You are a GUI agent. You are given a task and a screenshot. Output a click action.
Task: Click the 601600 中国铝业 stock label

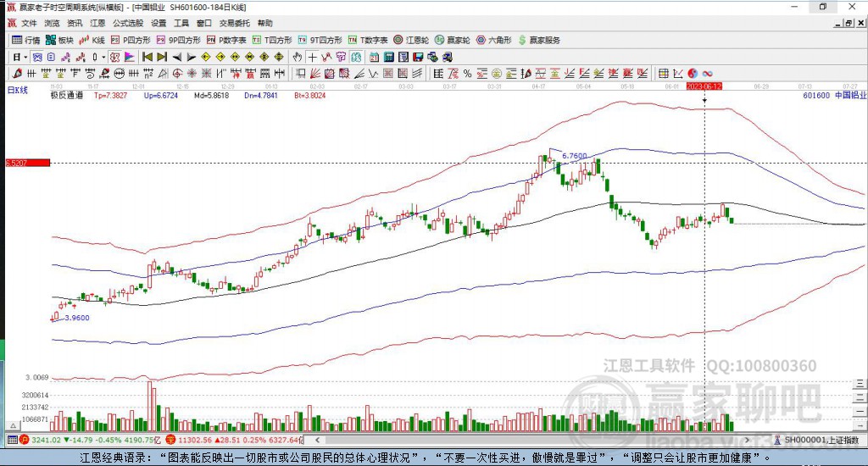point(834,95)
